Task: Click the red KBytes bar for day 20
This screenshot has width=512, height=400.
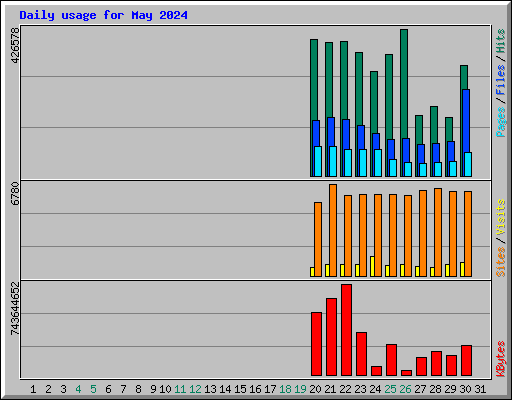Action: coord(316,344)
